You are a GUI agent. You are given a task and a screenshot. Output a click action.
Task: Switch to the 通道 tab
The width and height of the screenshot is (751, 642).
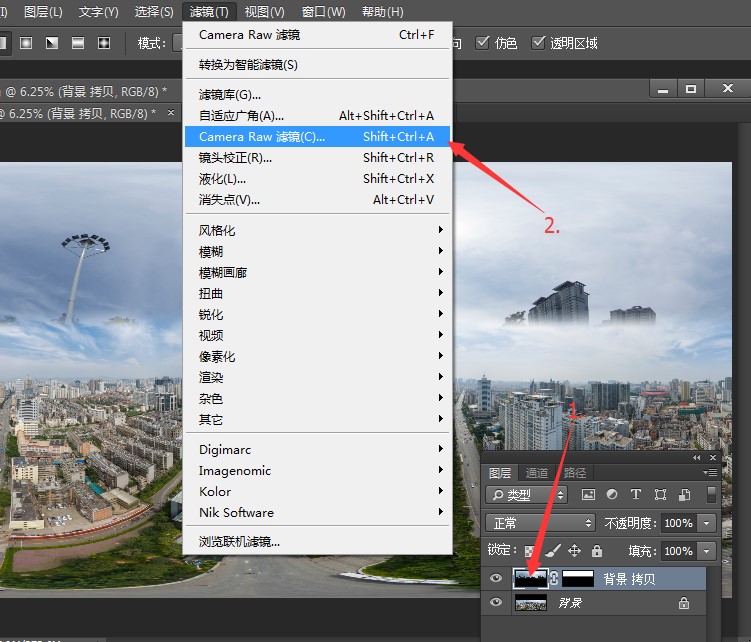537,473
